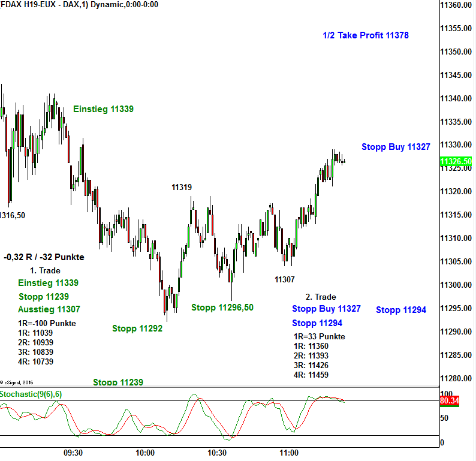The height and width of the screenshot is (461, 476).
Task: Click the 1R=-100 Punkte risk text
Action: click(47, 323)
